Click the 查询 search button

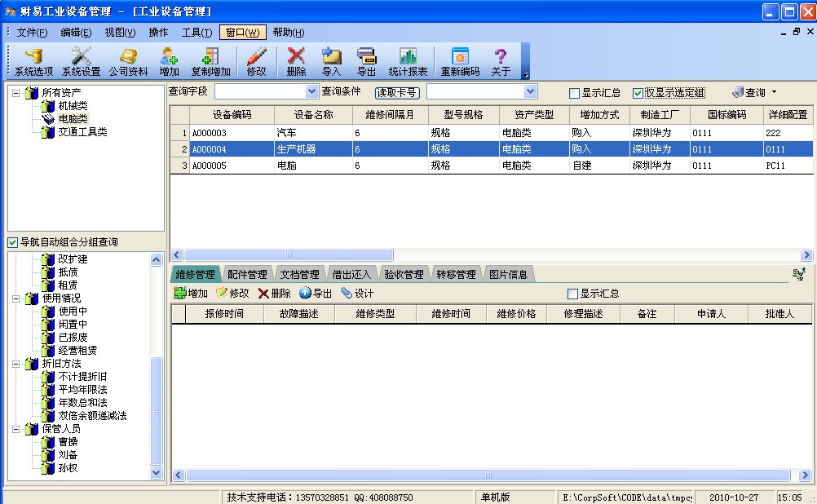[749, 93]
